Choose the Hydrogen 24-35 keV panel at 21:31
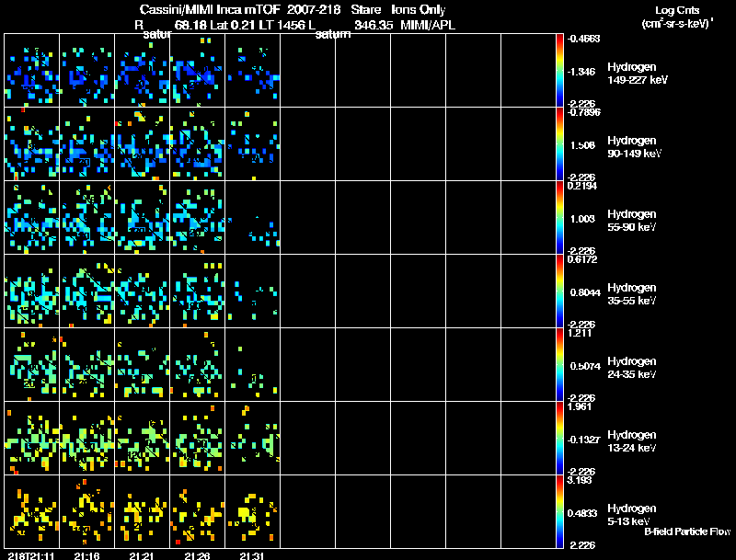The image size is (736, 560). [x=252, y=365]
